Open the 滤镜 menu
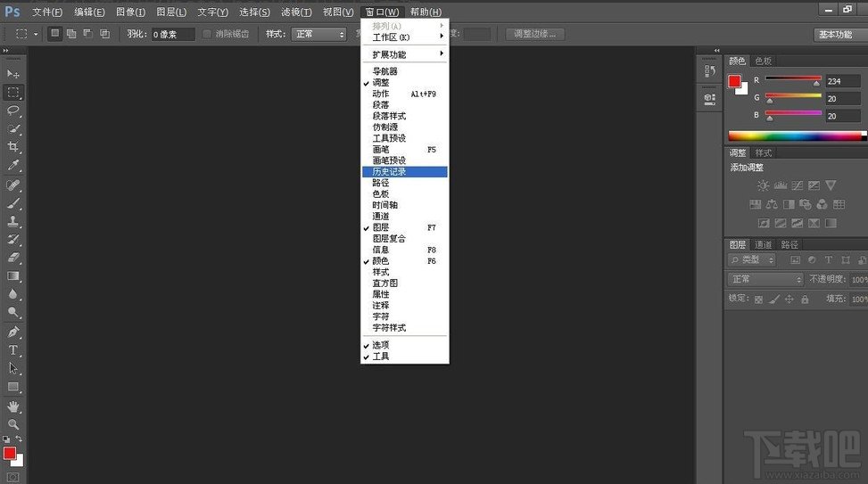This screenshot has width=868, height=484. pos(296,12)
